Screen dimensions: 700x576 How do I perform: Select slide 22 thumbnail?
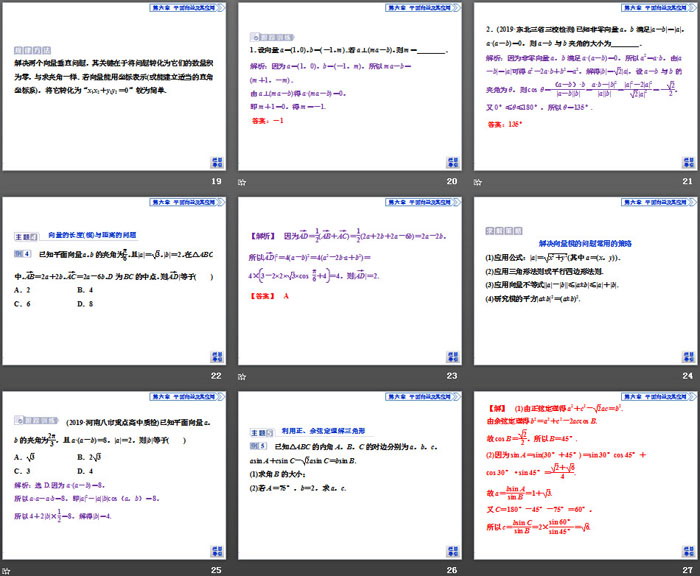click(114, 281)
